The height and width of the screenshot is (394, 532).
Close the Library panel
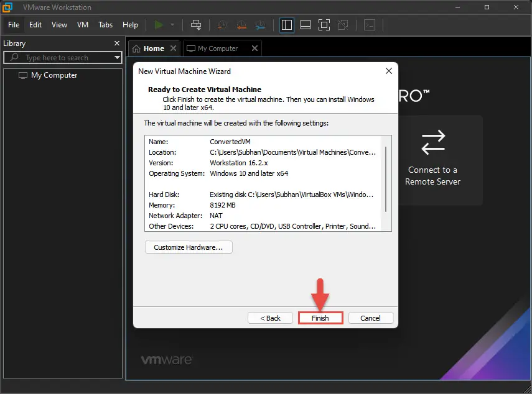coord(117,43)
